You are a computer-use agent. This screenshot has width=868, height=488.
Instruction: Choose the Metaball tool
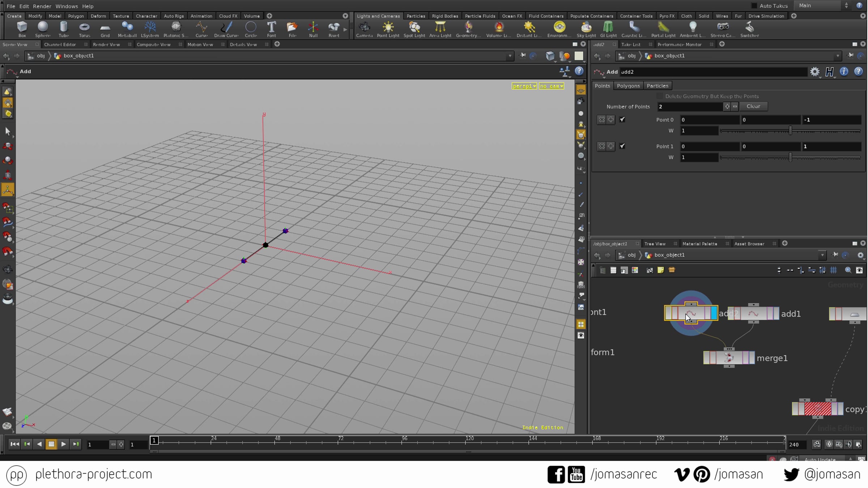(x=127, y=29)
